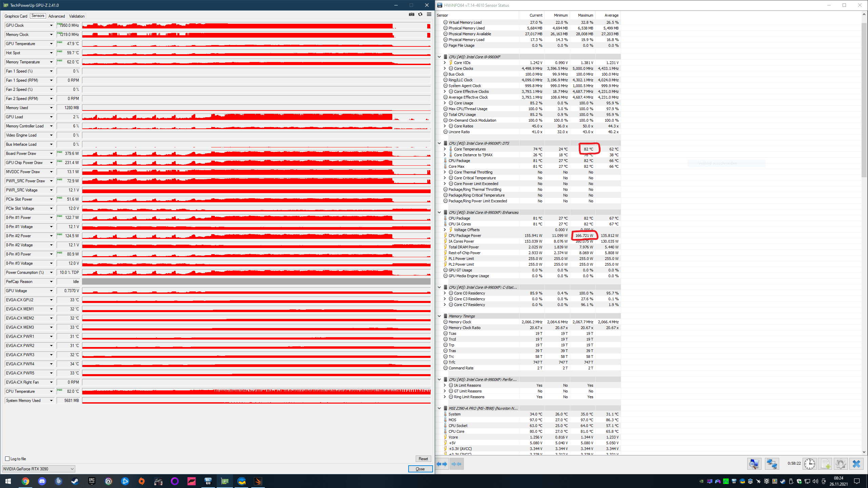The height and width of the screenshot is (488, 868).
Task: Collapse the CPU [#0] i9-9900KF DTS section
Action: pos(439,143)
